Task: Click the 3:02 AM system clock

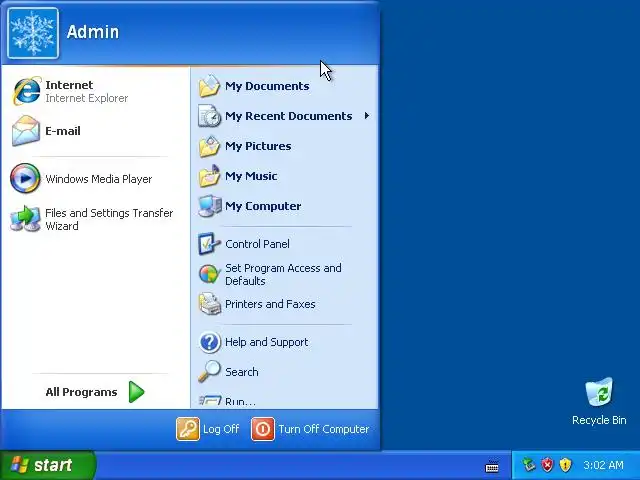Action: [603, 465]
